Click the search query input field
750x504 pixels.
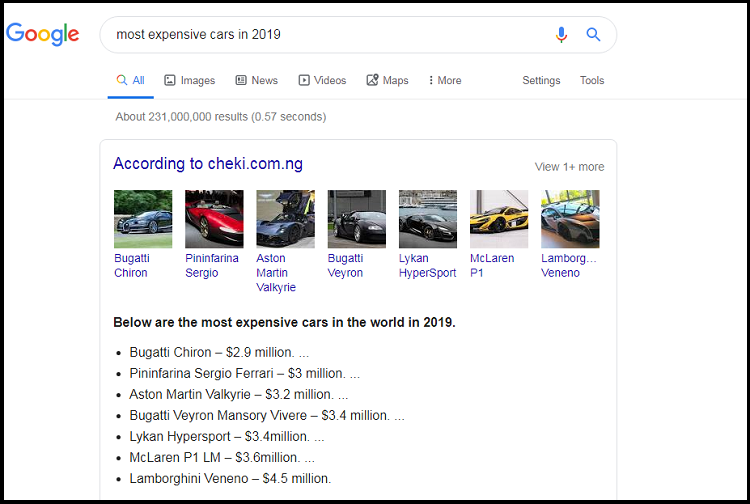coord(330,35)
